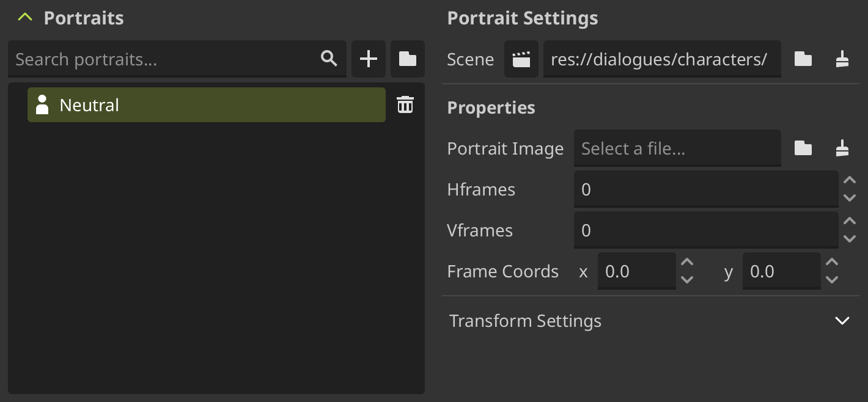868x402 pixels.
Task: Click inside the 'Search portraits...' box
Action: pos(153,59)
